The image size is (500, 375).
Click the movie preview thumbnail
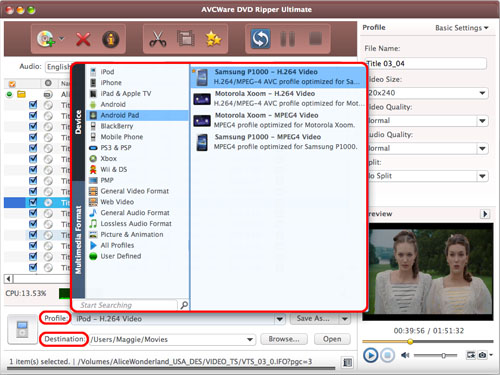(x=428, y=272)
